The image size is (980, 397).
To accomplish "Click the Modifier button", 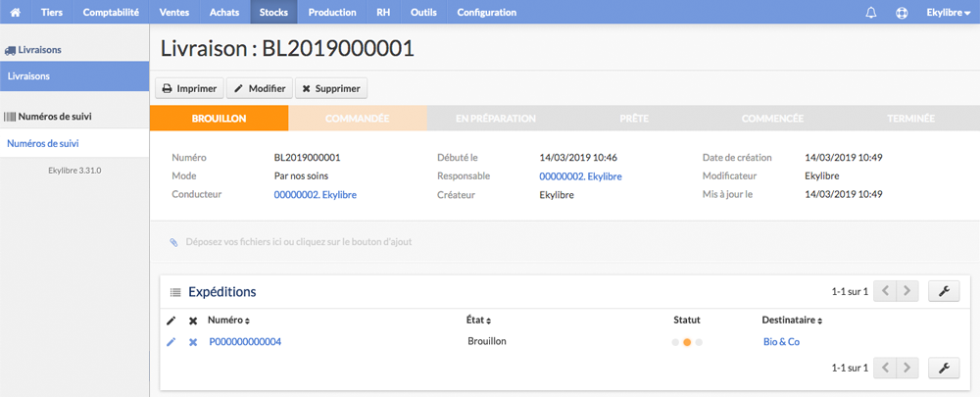I will [x=260, y=89].
